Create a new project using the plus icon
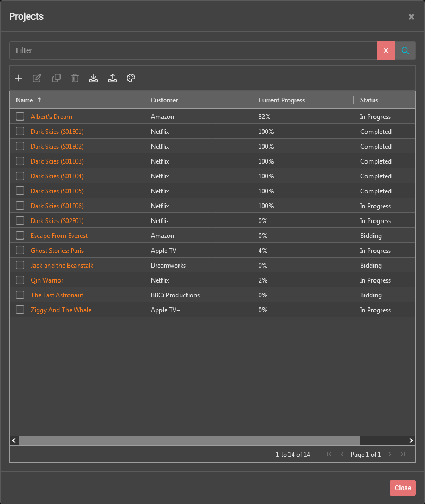 [x=19, y=78]
